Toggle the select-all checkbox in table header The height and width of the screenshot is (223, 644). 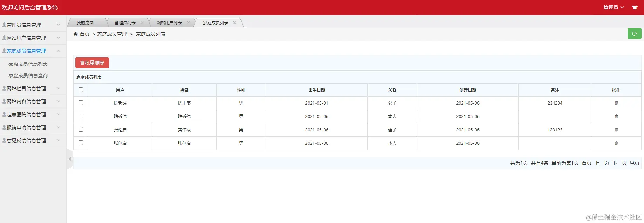pyautogui.click(x=81, y=90)
